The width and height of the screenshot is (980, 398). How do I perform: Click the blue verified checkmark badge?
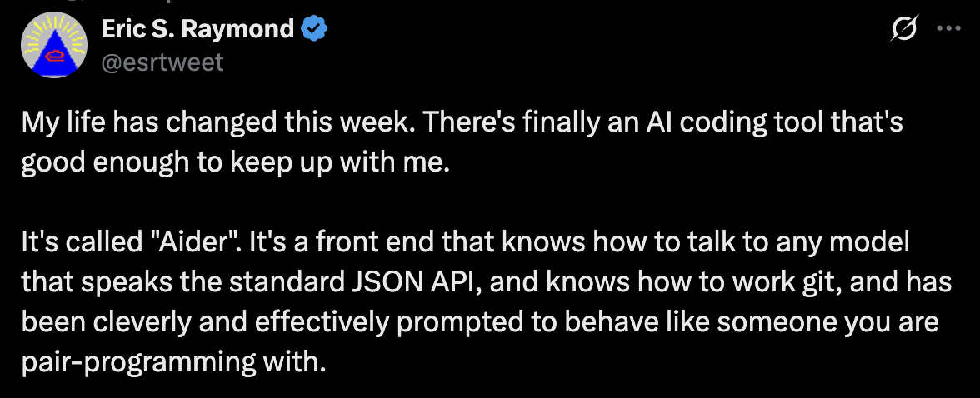point(313,29)
